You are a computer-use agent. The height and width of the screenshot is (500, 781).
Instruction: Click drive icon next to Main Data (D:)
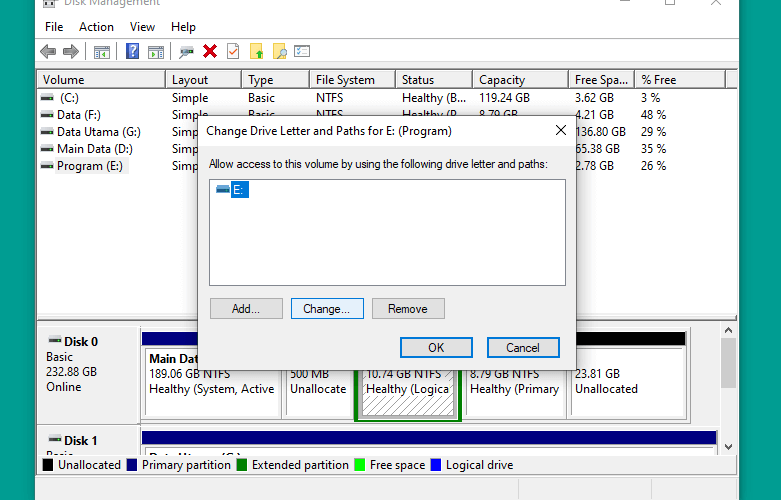(47, 148)
